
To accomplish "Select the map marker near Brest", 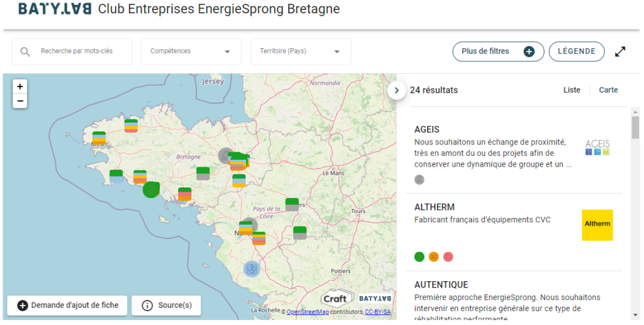I will (x=99, y=138).
